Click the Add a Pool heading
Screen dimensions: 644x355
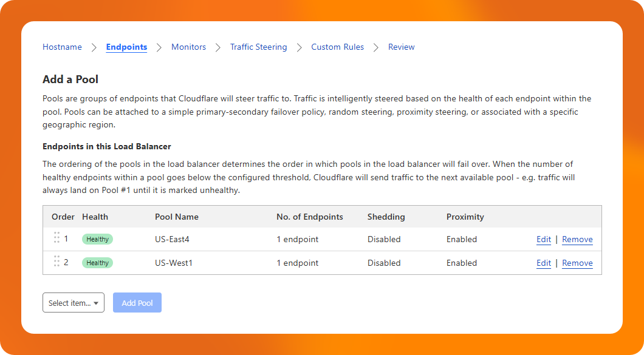(x=70, y=79)
